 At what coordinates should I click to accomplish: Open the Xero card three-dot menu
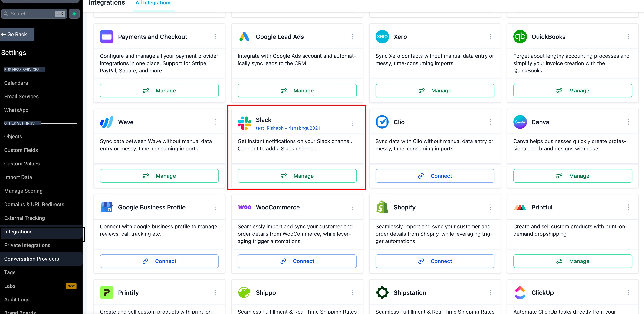point(491,37)
